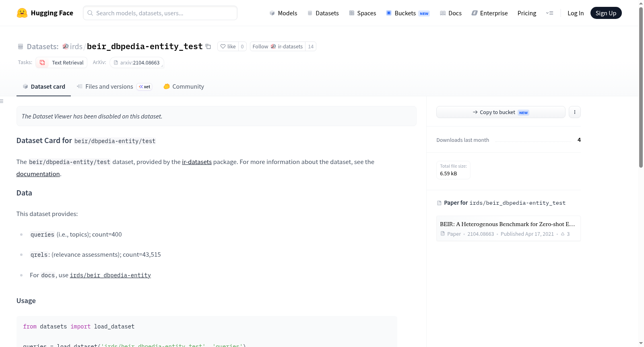This screenshot has height=347, width=644.
Task: Follow the irds/beir_dbpedia-entity link
Action: pyautogui.click(x=110, y=275)
